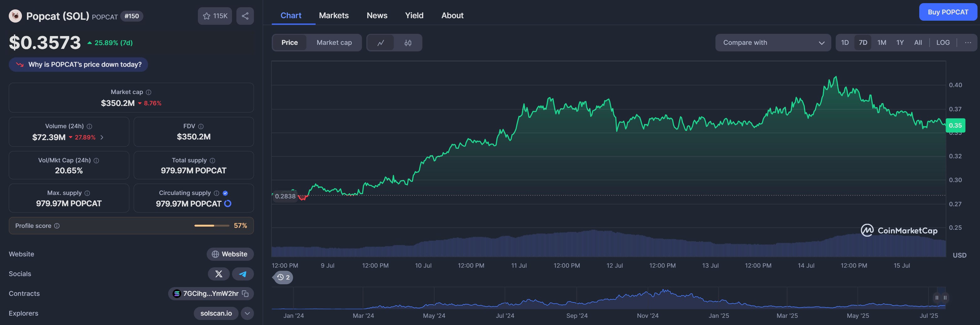Click the verified supply checkmark badge
Image resolution: width=980 pixels, height=325 pixels.
[225, 193]
